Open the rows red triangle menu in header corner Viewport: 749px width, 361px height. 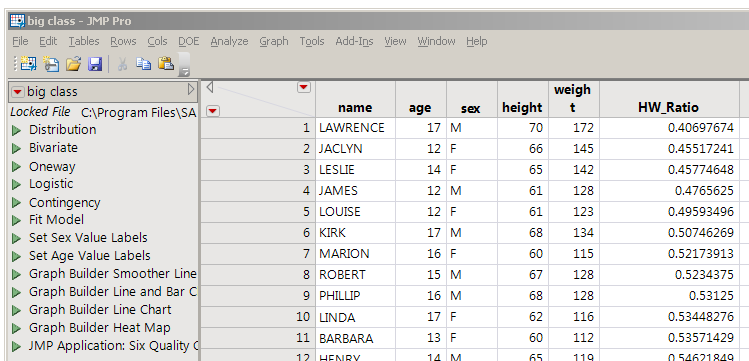213,111
